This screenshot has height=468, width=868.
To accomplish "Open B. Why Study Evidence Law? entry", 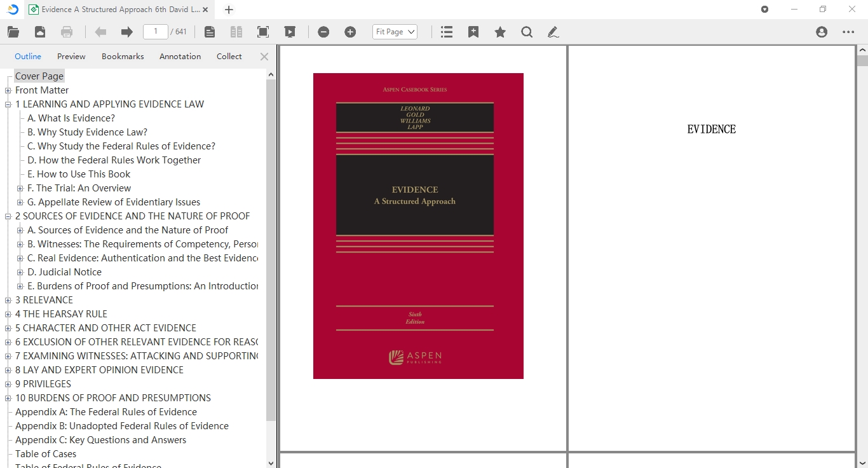I will [x=87, y=132].
